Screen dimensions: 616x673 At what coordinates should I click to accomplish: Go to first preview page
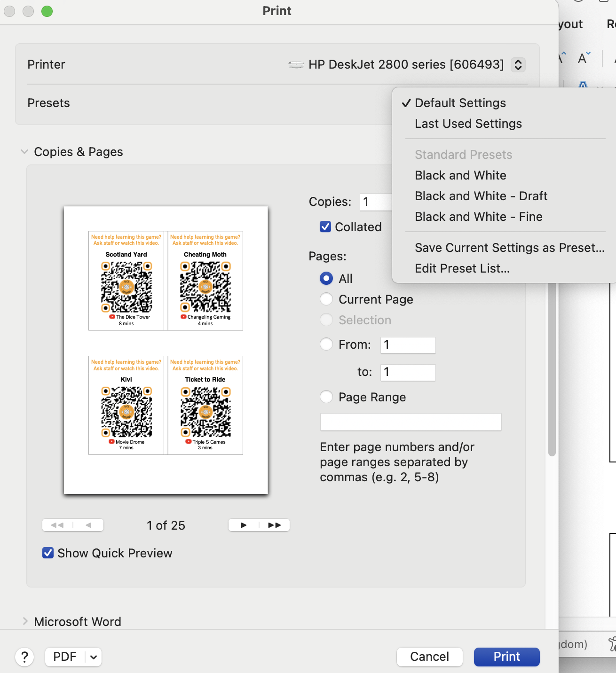[x=57, y=525]
